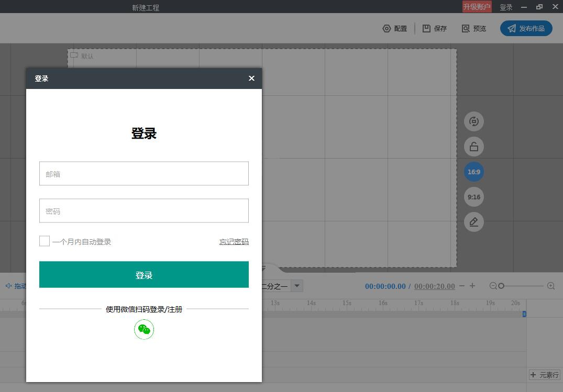Click the WeChat scan login icon
563x392 pixels.
coord(144,330)
